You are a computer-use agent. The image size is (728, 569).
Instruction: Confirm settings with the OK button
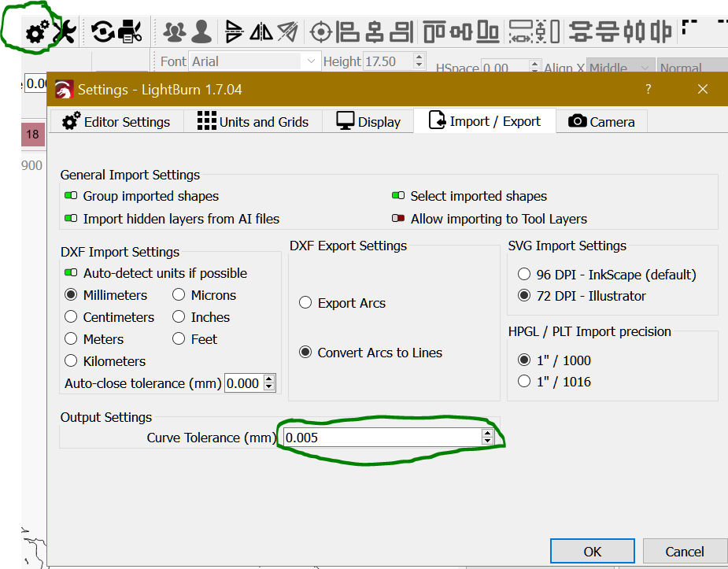pyautogui.click(x=593, y=552)
